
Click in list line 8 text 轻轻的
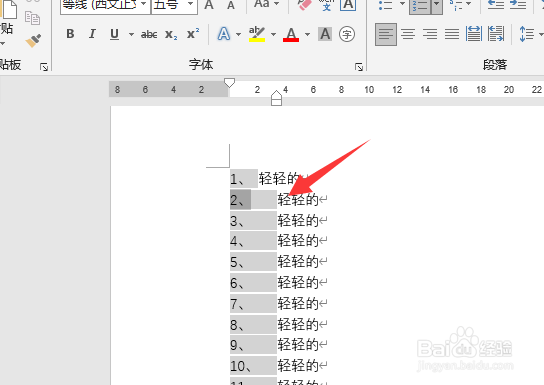[298, 325]
